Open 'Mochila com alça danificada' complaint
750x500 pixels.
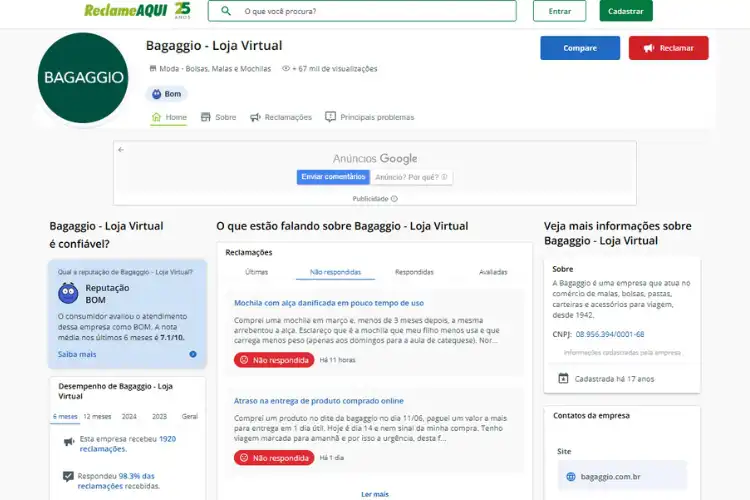(x=329, y=303)
